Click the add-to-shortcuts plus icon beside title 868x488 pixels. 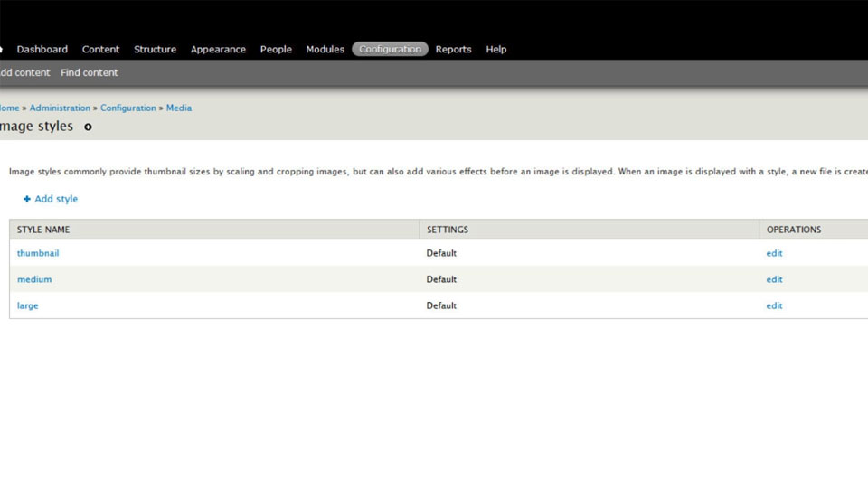(88, 127)
